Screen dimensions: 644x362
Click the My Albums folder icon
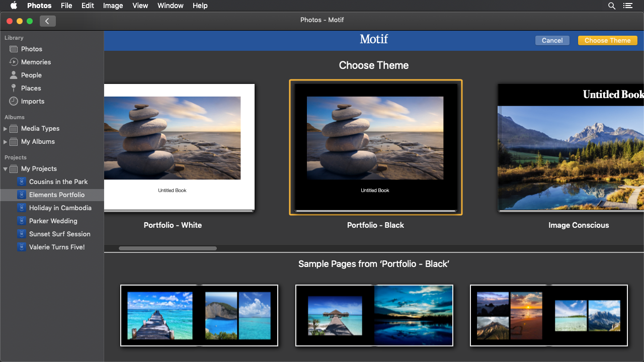(x=14, y=141)
